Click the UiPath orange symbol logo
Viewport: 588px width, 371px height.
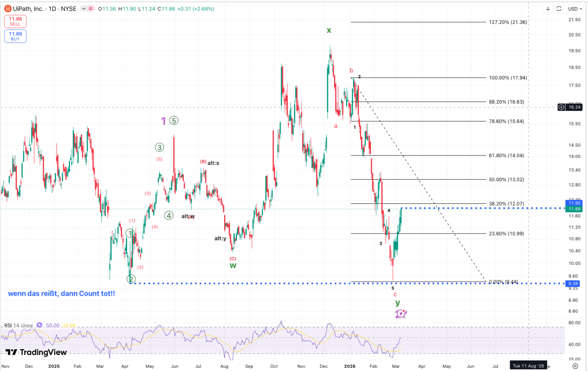[8, 9]
